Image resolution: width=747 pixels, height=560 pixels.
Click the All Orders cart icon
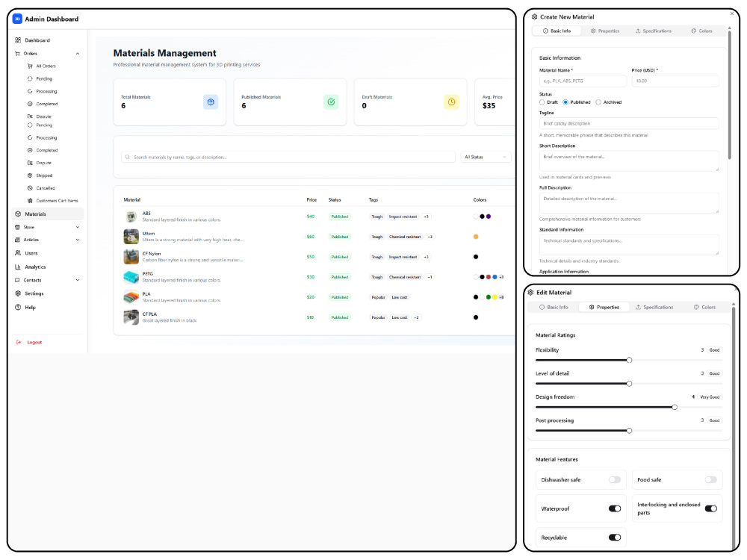click(30, 66)
